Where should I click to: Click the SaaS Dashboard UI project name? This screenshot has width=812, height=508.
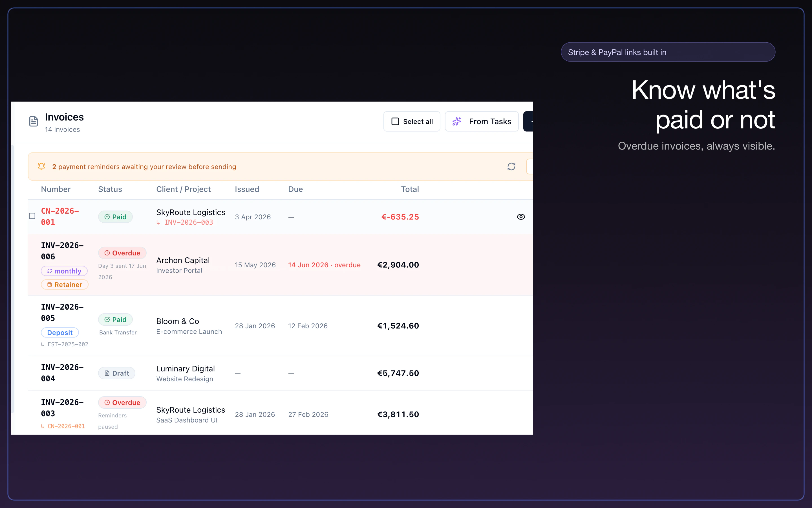(187, 420)
